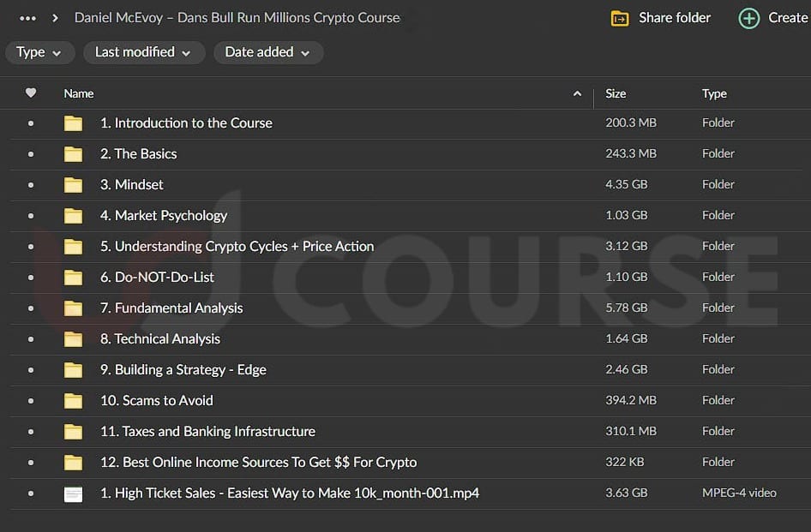Open the Type filter dropdown
Viewport: 811px width, 532px height.
[39, 52]
